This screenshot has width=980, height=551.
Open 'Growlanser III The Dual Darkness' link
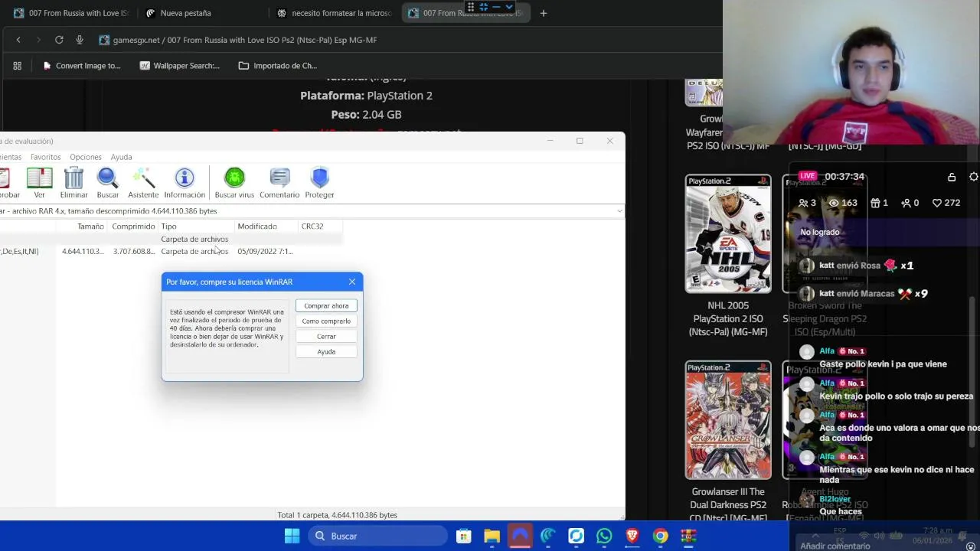pos(728,505)
